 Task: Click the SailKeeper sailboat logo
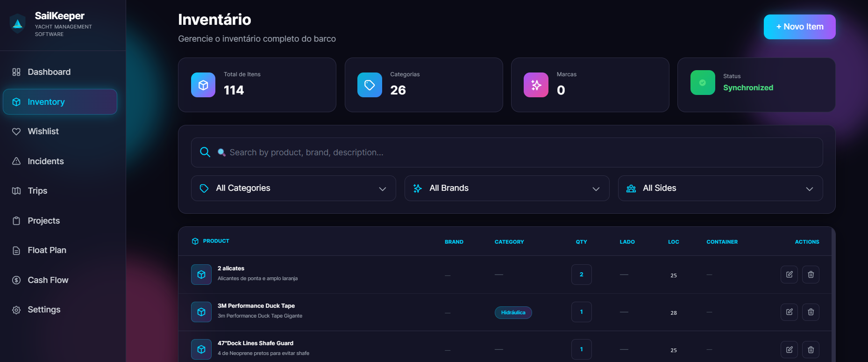(18, 24)
